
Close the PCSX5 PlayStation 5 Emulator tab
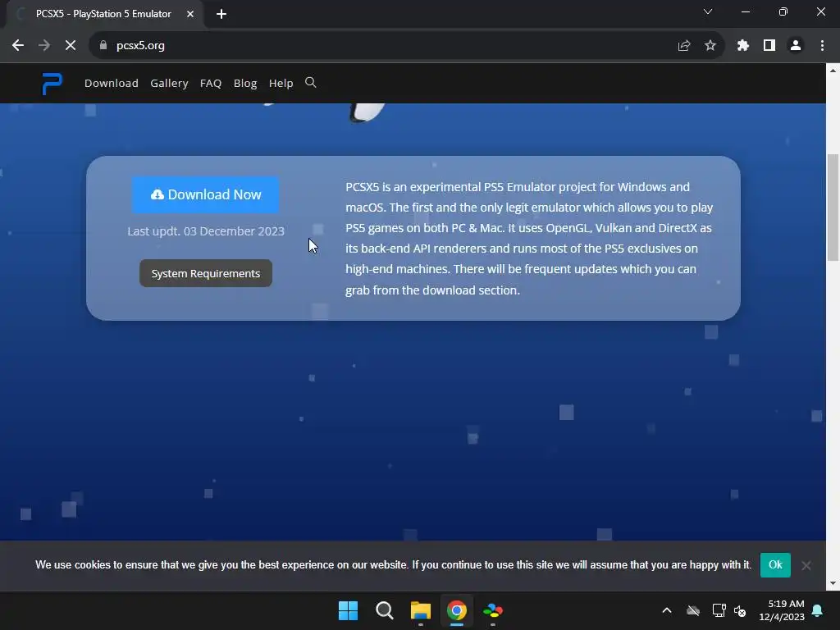190,14
